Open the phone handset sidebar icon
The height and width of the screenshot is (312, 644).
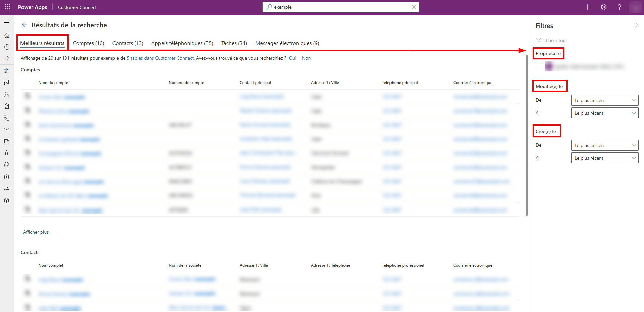(7, 118)
